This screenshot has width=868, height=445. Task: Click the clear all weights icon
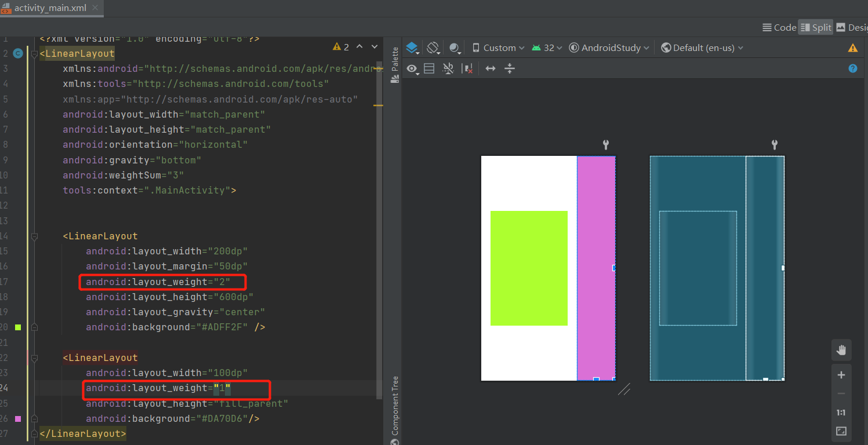click(467, 69)
